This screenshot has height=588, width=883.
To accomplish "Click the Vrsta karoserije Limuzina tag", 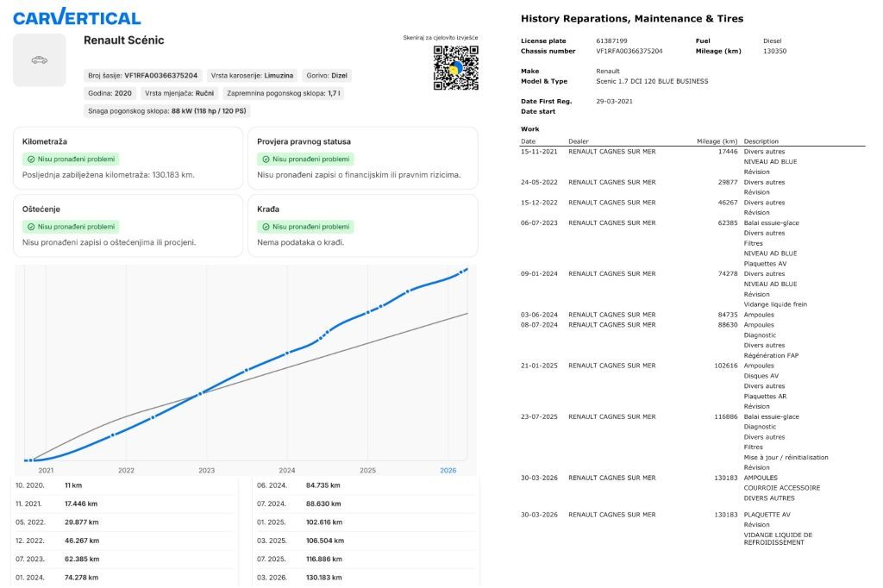I will [252, 76].
